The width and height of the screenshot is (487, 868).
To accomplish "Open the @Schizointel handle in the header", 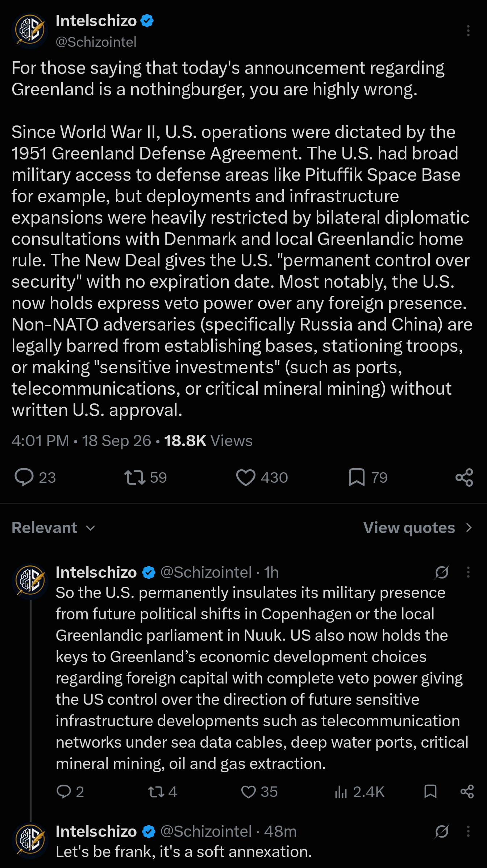I will (x=96, y=42).
